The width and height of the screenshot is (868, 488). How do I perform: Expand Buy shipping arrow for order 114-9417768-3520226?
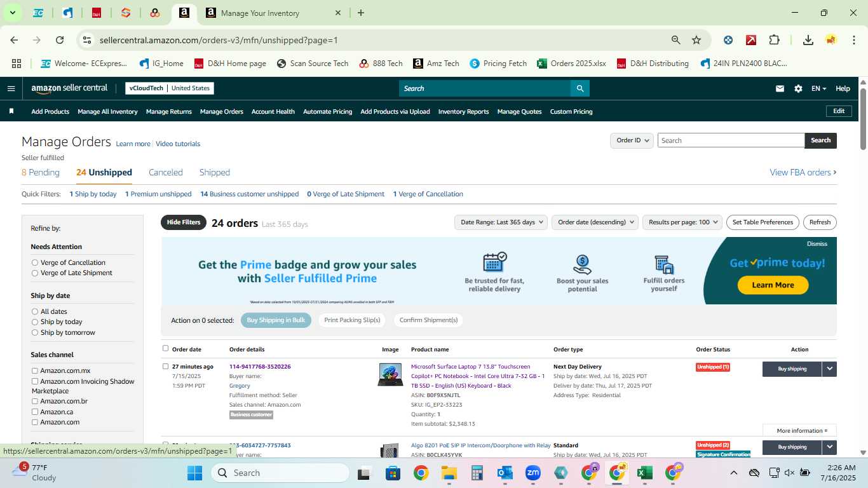pos(829,369)
